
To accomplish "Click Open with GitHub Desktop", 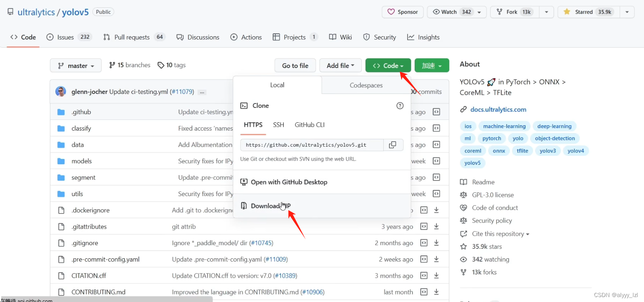I will 322,182.
